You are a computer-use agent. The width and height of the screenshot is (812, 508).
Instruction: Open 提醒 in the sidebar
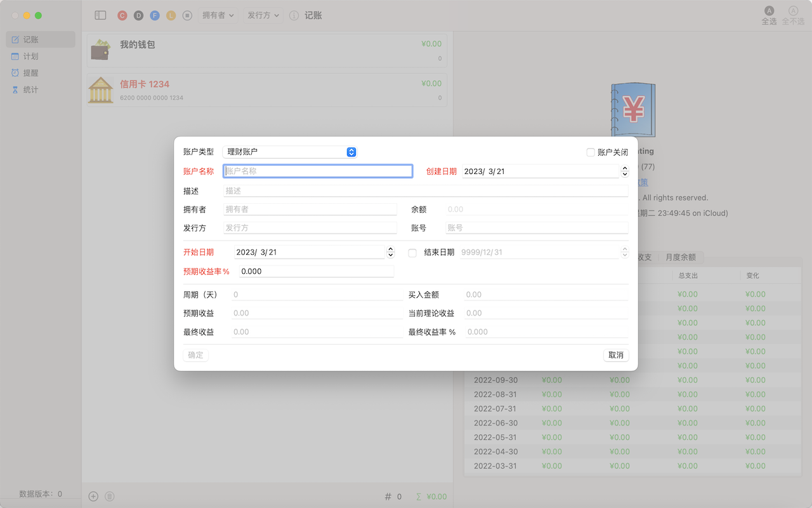pos(41,73)
